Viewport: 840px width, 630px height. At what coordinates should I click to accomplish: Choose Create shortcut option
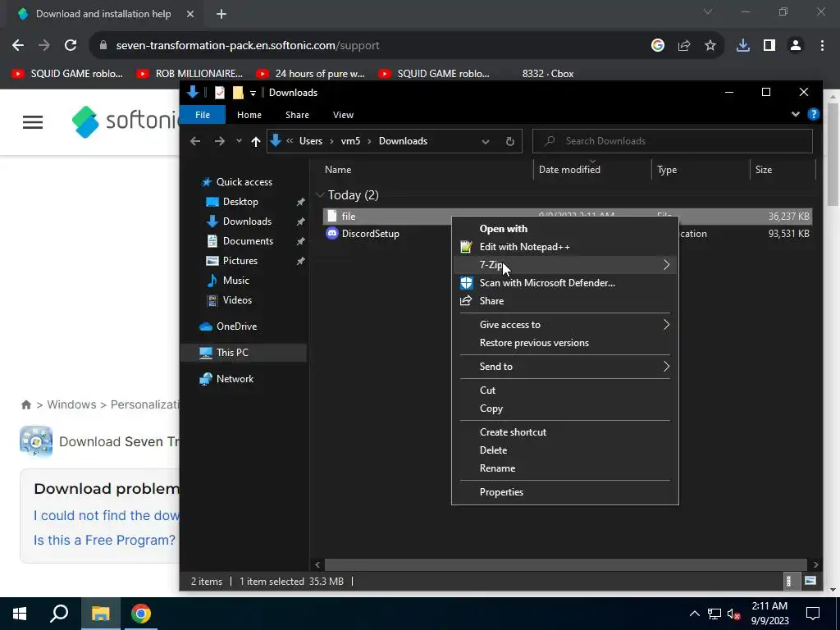(565, 431)
